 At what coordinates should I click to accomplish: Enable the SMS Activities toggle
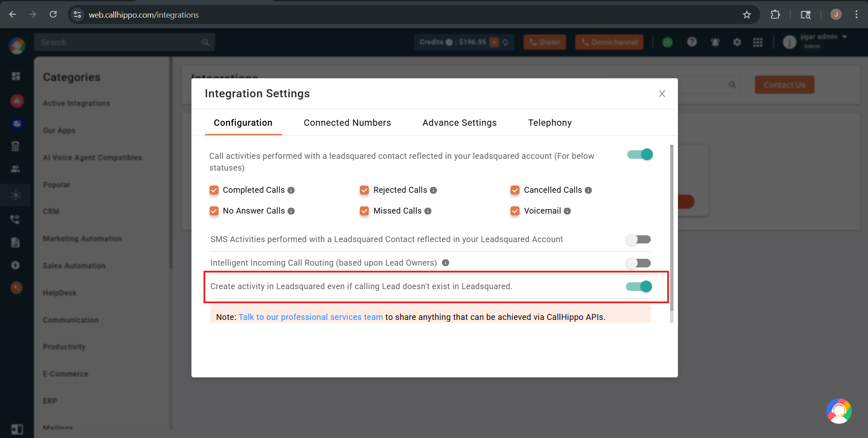point(638,239)
